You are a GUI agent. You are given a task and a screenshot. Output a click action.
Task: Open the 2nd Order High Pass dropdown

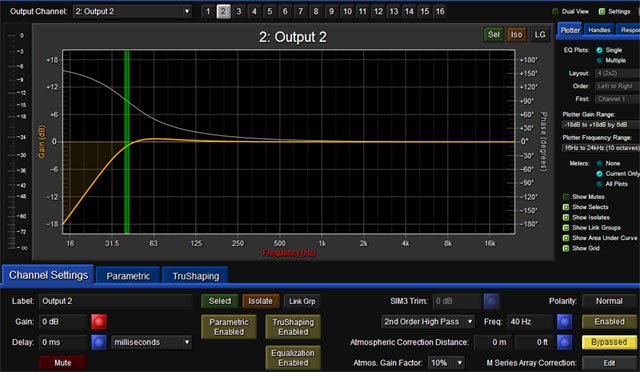point(428,322)
